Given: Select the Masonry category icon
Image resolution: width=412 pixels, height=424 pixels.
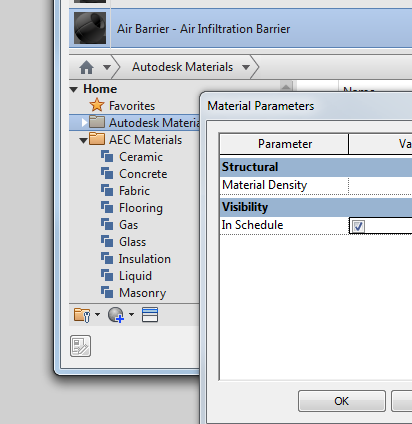Looking at the screenshot, I should pos(107,292).
